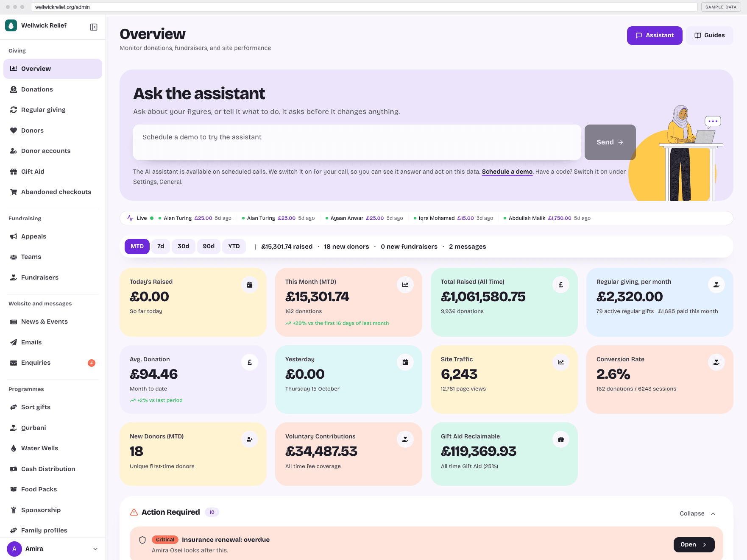Viewport: 747px width, 560px height.
Task: Click icon on Voluntary Contributions card
Action: [x=405, y=439]
